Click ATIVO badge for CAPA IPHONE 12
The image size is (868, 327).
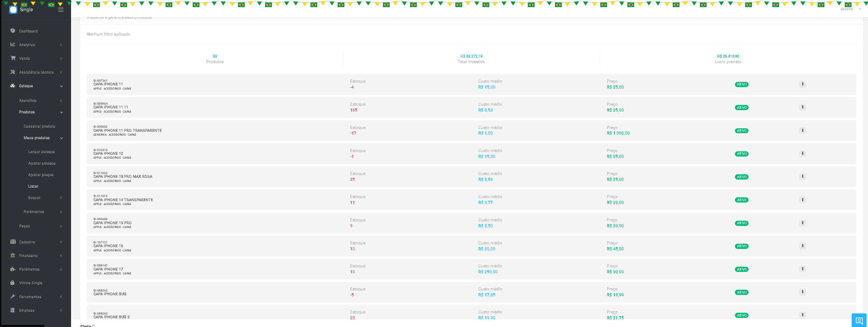coord(742,154)
